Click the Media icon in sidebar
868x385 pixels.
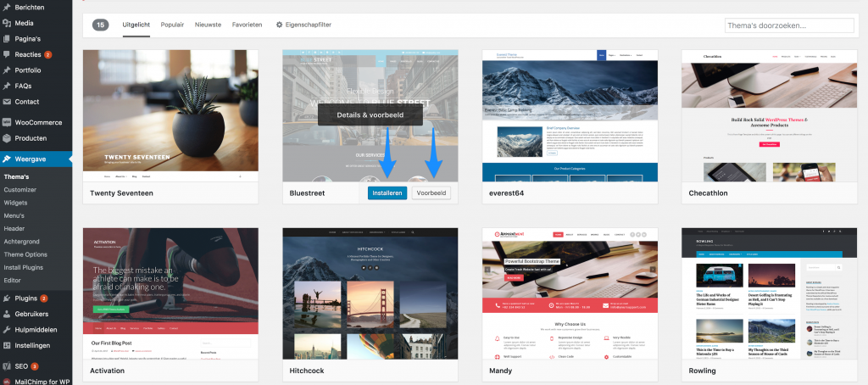[7, 23]
